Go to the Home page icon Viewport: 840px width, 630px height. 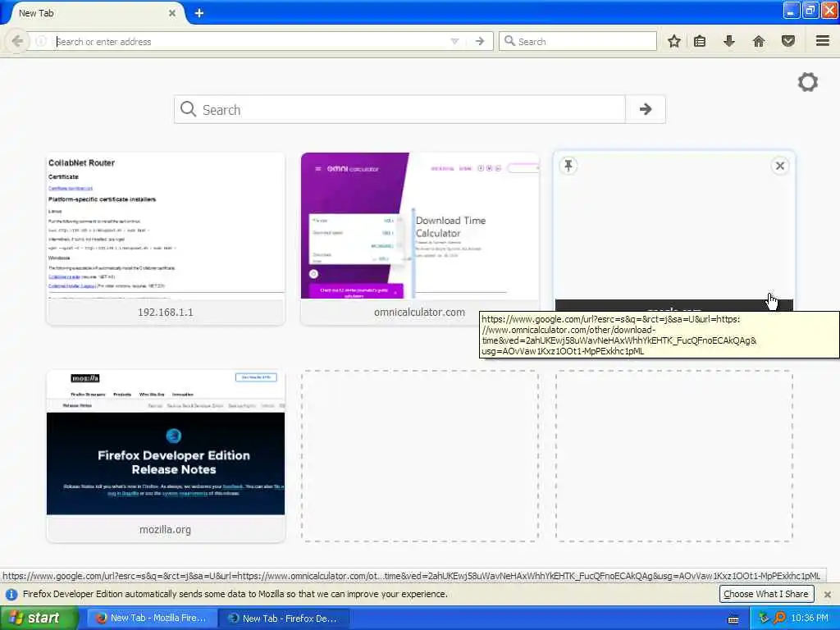click(759, 41)
